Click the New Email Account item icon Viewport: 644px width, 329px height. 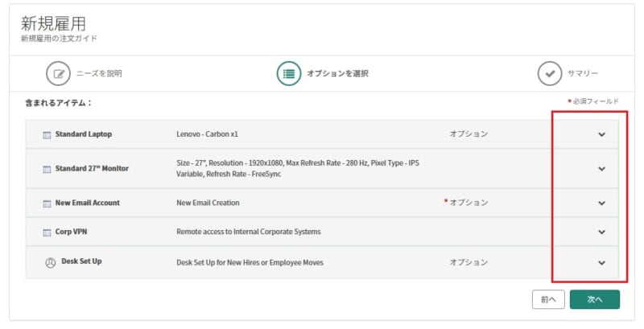47,203
